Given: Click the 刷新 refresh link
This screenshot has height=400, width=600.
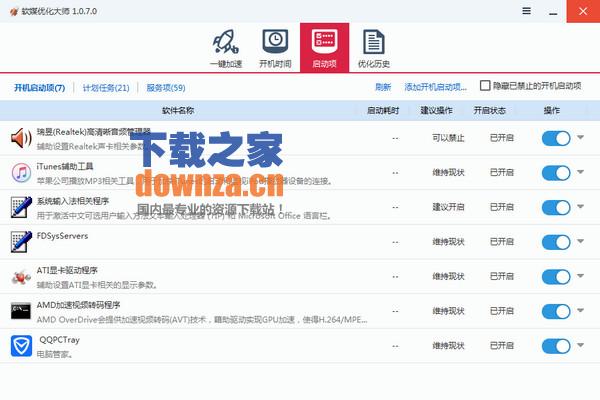Looking at the screenshot, I should pos(383,87).
